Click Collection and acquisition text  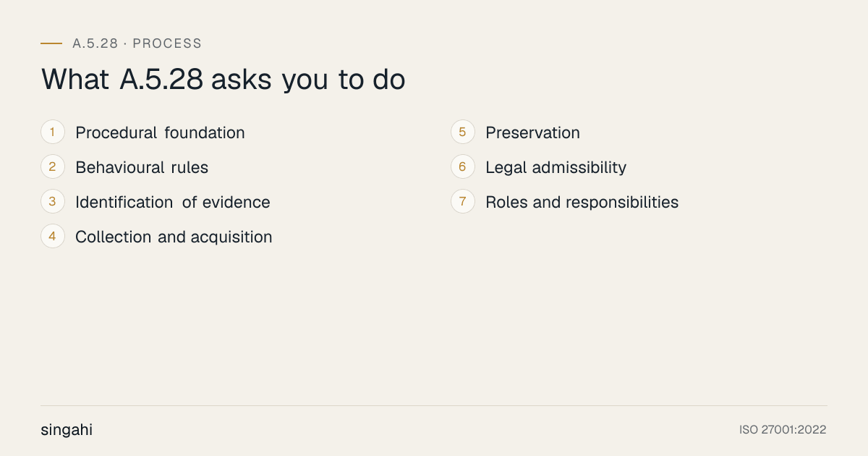(x=174, y=237)
